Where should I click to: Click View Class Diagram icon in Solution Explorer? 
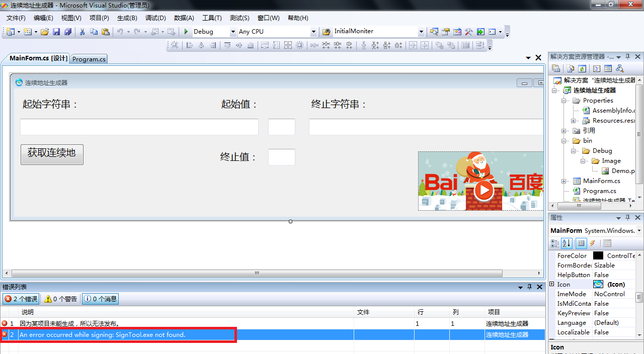(x=620, y=68)
